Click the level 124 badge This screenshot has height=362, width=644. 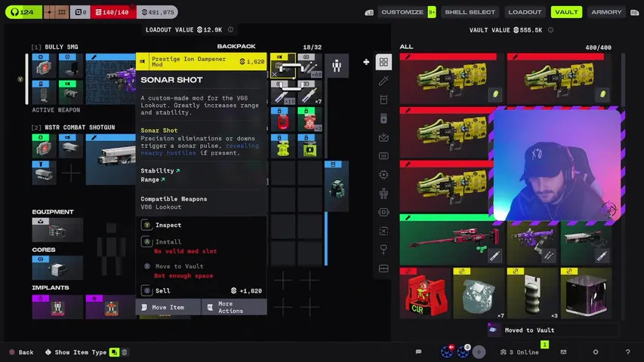(x=23, y=12)
